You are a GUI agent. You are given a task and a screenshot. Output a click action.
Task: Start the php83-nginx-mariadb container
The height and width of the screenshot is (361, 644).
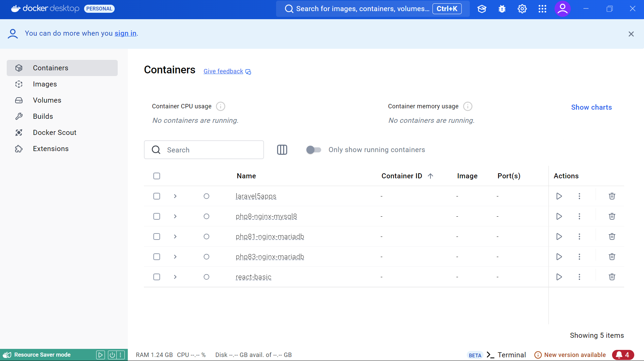click(x=559, y=257)
